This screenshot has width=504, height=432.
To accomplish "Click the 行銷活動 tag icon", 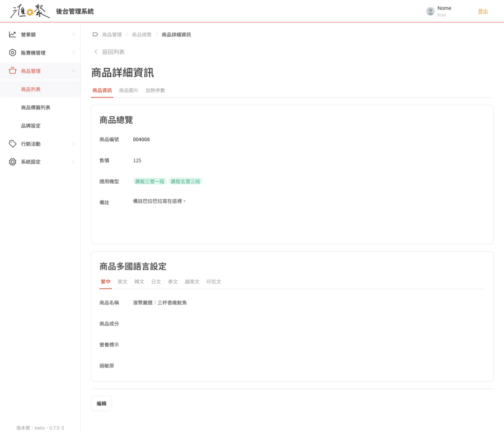I will tap(13, 144).
